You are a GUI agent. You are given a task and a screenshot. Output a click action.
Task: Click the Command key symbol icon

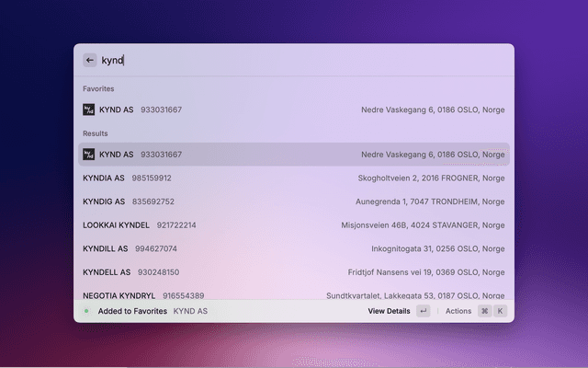484,311
